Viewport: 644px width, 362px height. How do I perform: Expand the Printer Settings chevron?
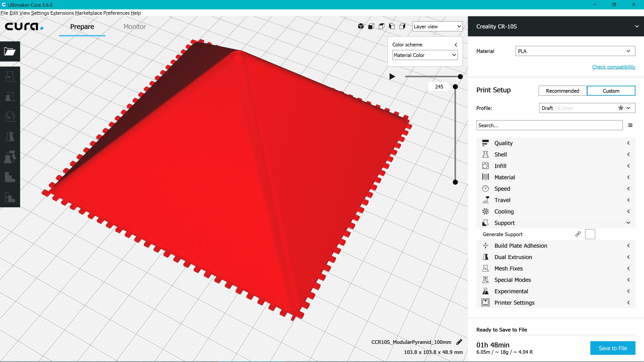[628, 303]
